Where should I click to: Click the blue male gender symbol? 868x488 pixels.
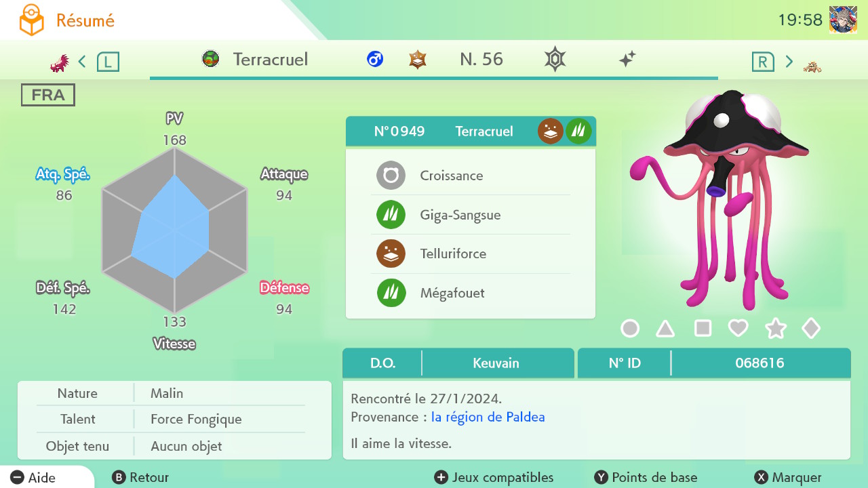click(375, 60)
